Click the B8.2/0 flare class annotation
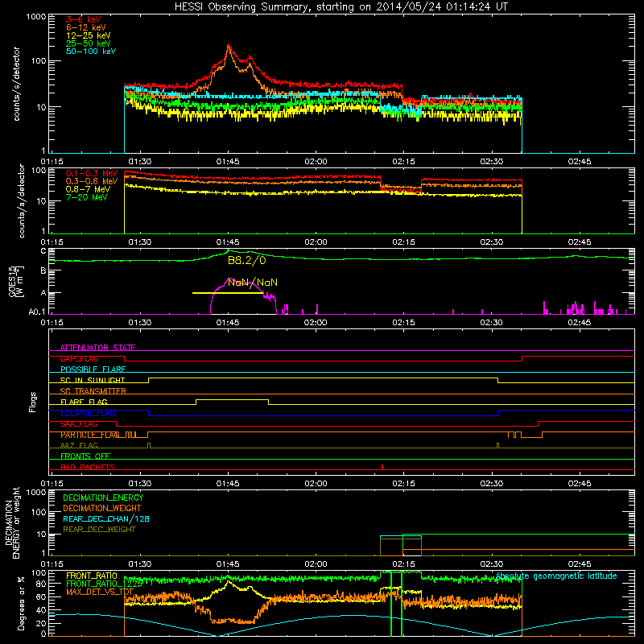The width and height of the screenshot is (644, 644). pos(247,260)
